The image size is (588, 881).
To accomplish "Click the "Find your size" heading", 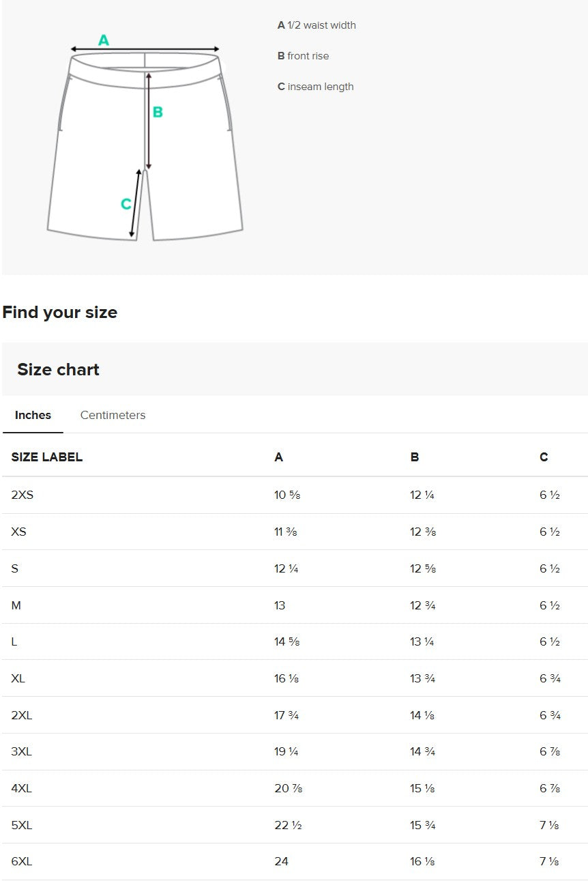I will pos(60,313).
